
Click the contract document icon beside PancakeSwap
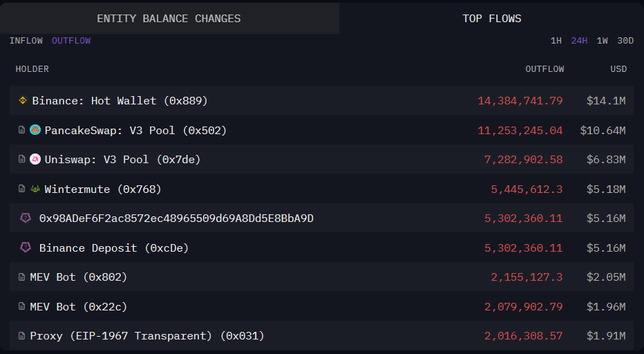click(22, 130)
